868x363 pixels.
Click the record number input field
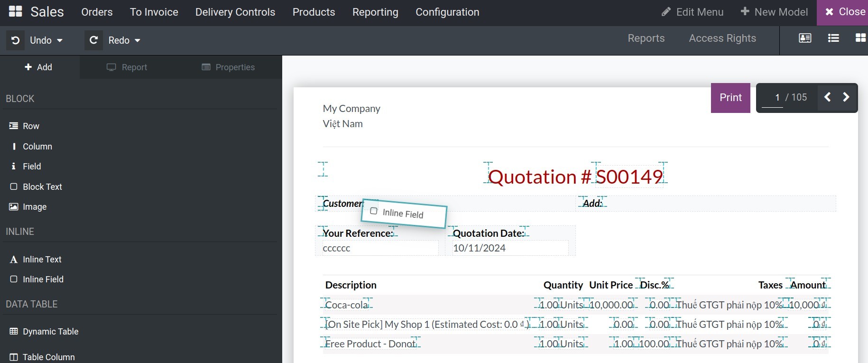[772, 97]
